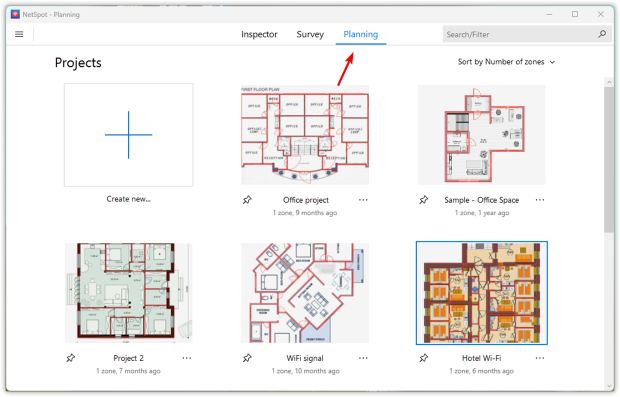Screen dimensions: 620x397
Task: Switch to the Survey tab
Action: click(310, 34)
